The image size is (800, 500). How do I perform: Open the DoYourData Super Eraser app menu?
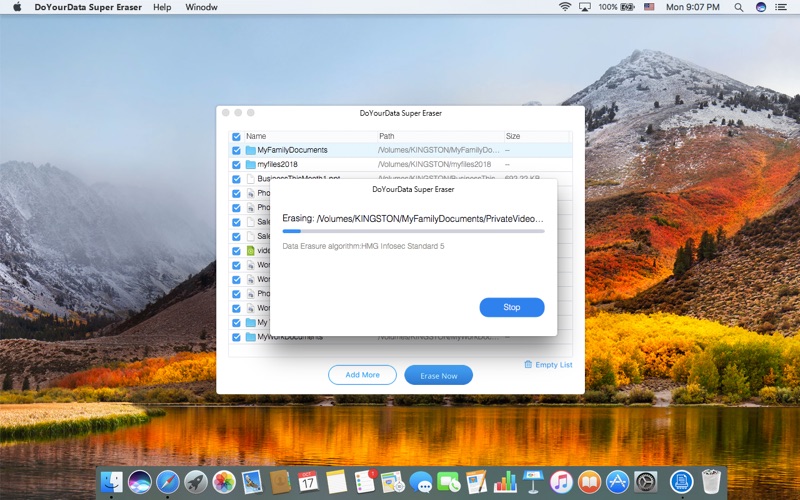(88, 7)
